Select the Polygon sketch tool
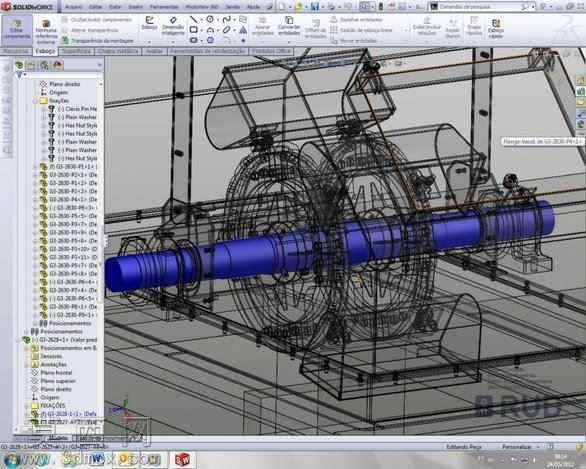The image size is (586, 469). pos(210,40)
